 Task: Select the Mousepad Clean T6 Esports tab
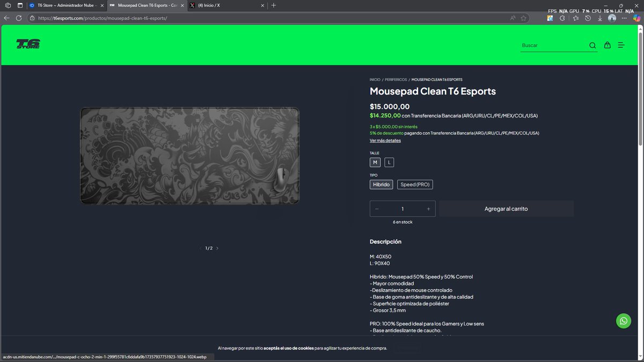(146, 5)
